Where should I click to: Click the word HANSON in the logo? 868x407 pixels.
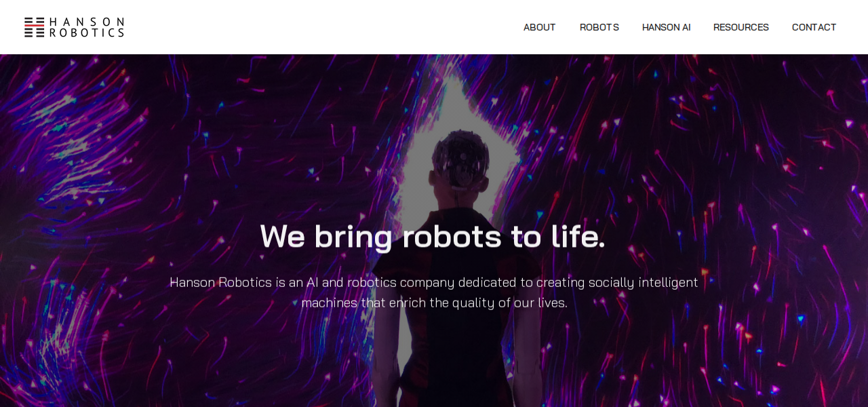click(87, 22)
